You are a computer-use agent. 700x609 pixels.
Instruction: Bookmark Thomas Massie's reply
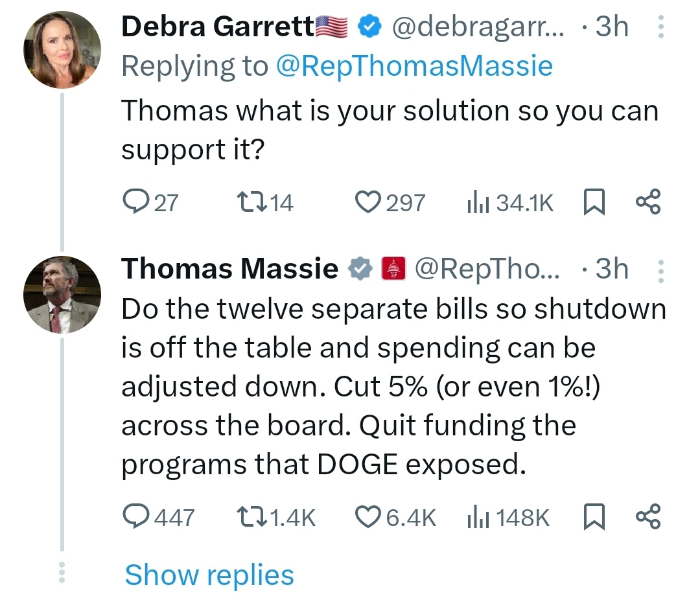click(594, 516)
